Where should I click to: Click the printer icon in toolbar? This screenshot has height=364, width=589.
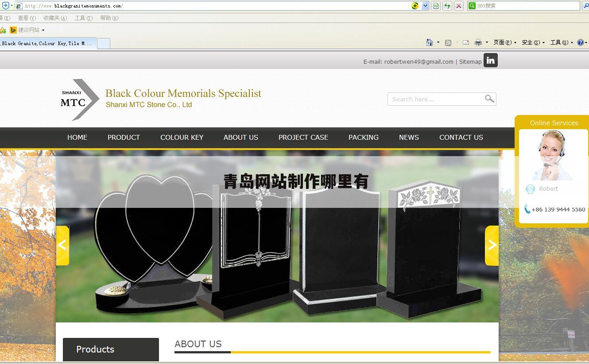click(478, 42)
